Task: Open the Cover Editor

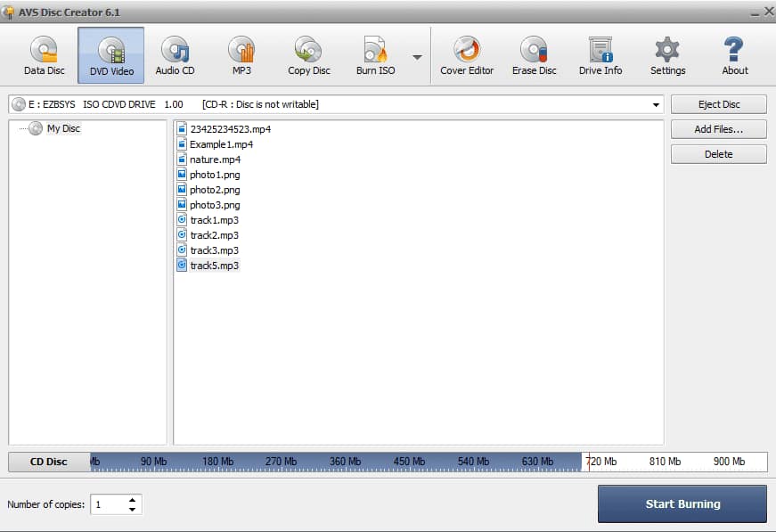Action: [x=467, y=55]
